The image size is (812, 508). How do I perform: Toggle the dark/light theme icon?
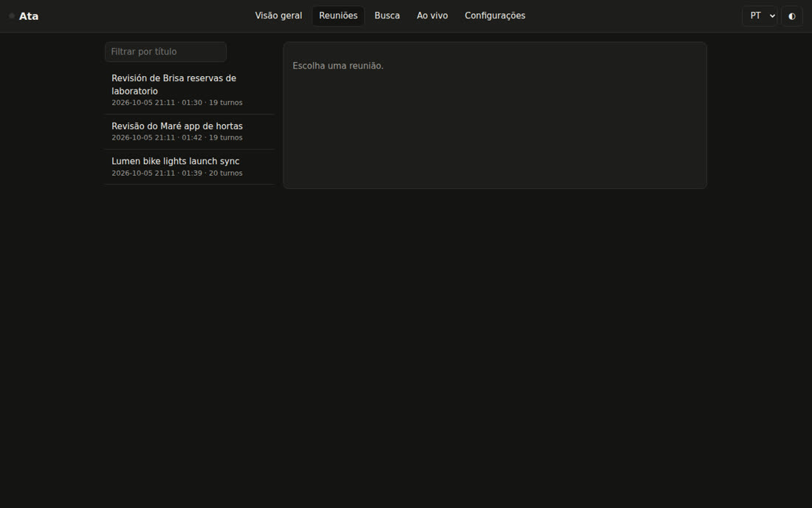pyautogui.click(x=791, y=16)
